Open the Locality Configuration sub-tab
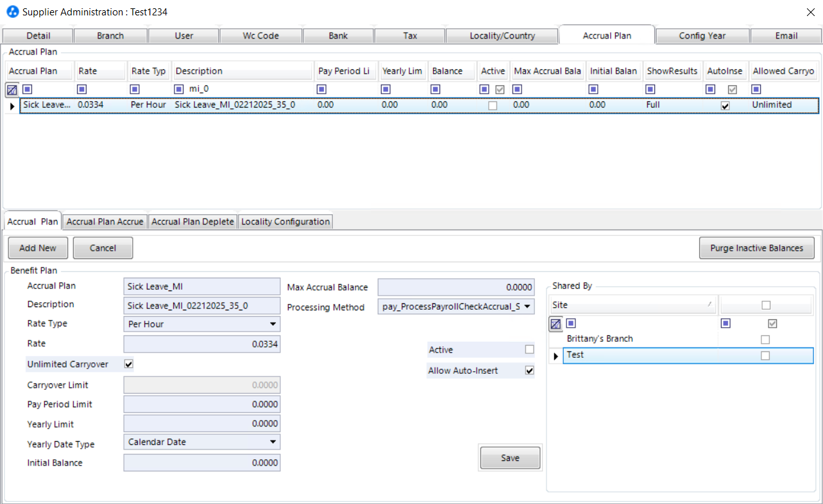 coord(285,221)
